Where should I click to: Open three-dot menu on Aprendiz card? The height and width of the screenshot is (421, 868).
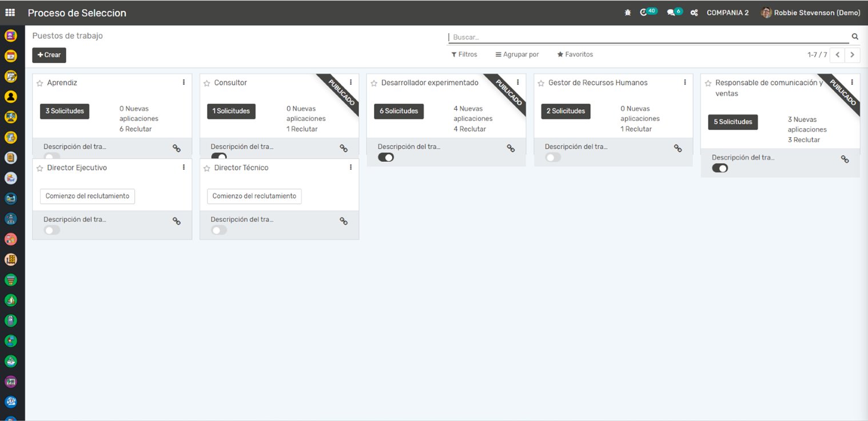(x=184, y=82)
